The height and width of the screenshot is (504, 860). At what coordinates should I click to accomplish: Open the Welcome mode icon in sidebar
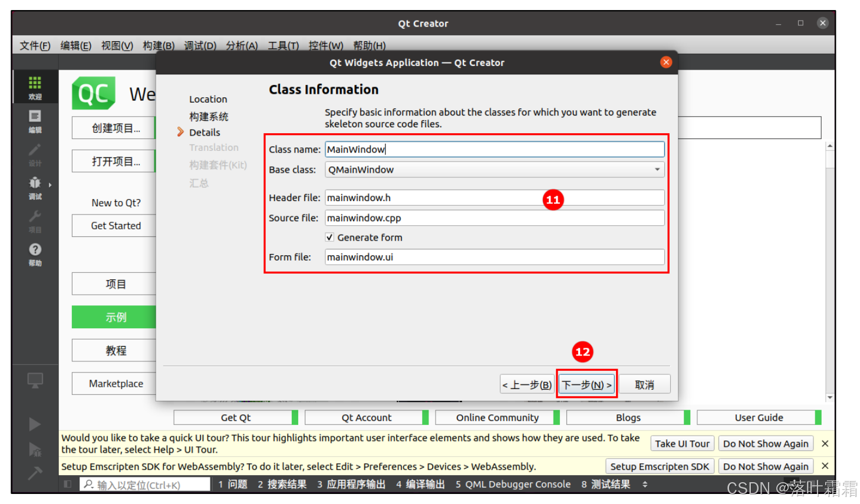[x=35, y=87]
